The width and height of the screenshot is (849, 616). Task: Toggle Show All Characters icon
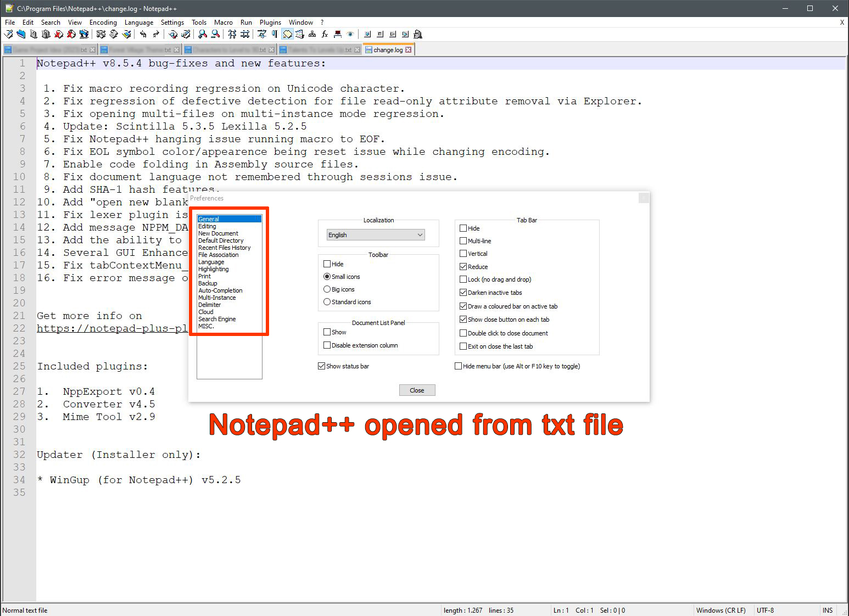pos(275,34)
